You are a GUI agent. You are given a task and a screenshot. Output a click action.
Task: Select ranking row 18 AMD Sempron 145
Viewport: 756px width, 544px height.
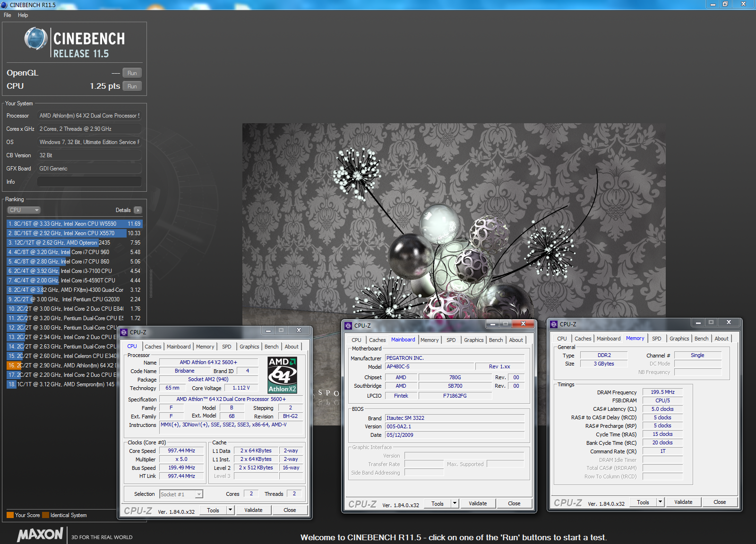click(x=62, y=384)
